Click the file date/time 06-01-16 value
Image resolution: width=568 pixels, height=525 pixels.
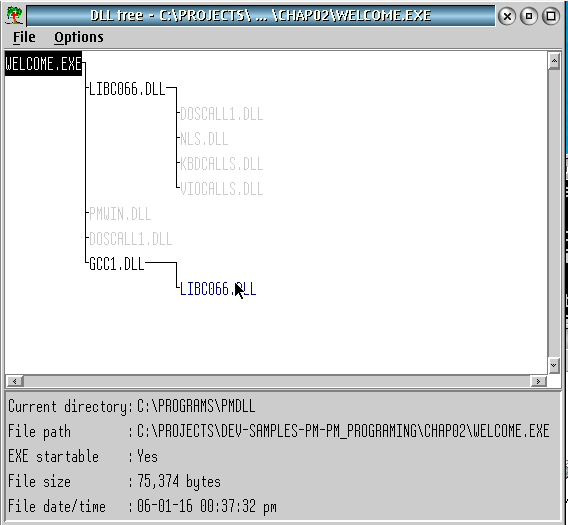point(206,507)
